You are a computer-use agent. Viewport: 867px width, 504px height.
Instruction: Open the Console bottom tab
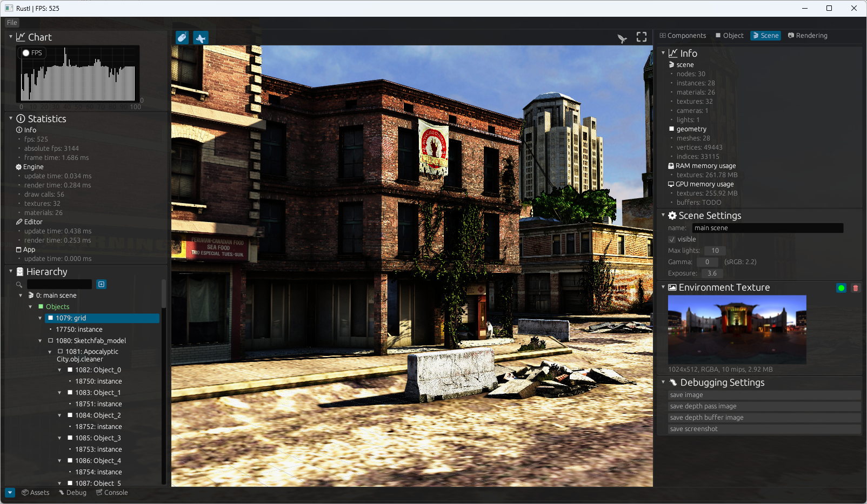click(112, 493)
